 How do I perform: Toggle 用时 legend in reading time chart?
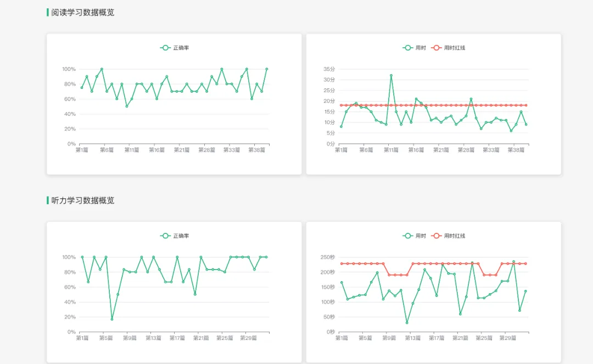click(414, 48)
